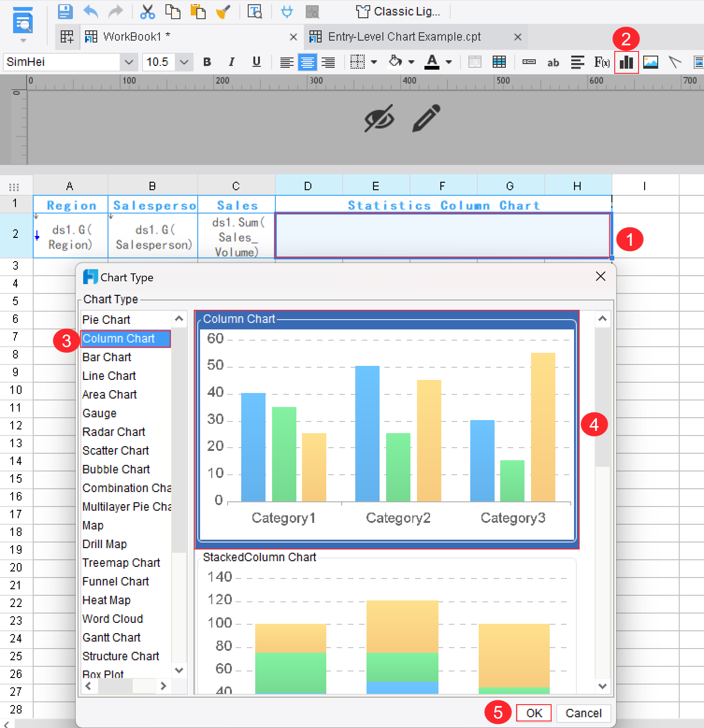
Task: Insert plain text with the 'ab' icon
Action: pyautogui.click(x=553, y=62)
